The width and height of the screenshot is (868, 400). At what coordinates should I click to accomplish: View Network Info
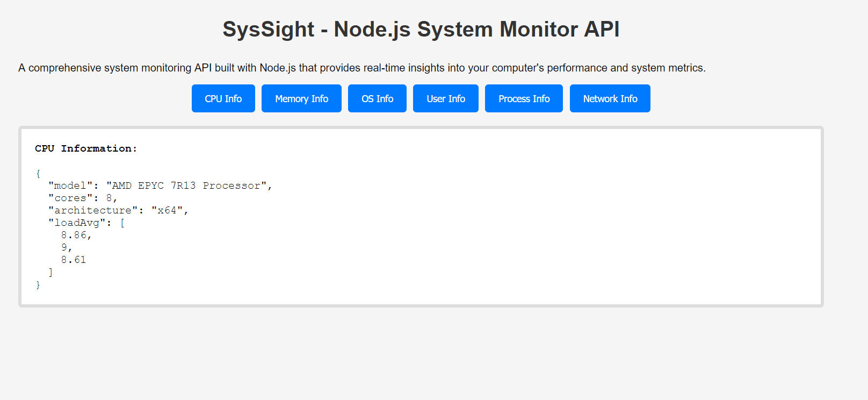pyautogui.click(x=610, y=98)
